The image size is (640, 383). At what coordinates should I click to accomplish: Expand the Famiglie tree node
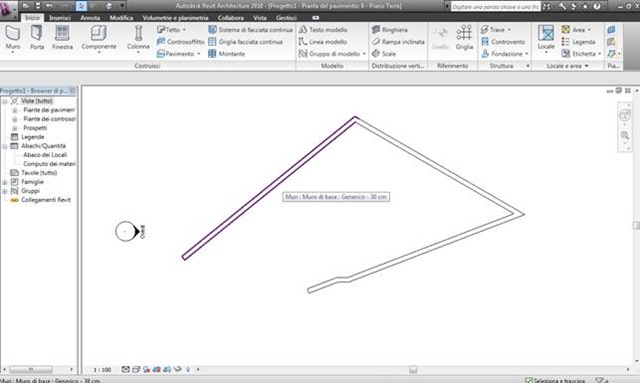[5, 182]
